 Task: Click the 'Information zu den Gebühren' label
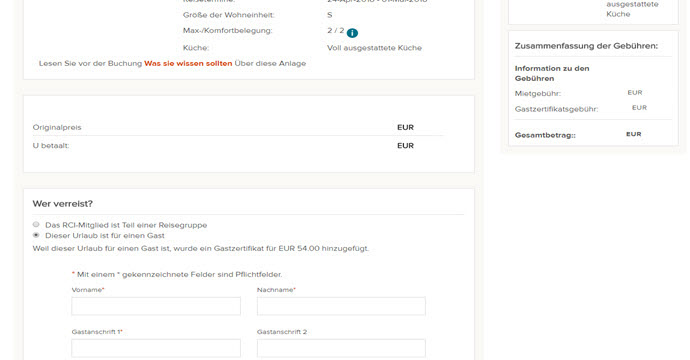pyautogui.click(x=552, y=73)
